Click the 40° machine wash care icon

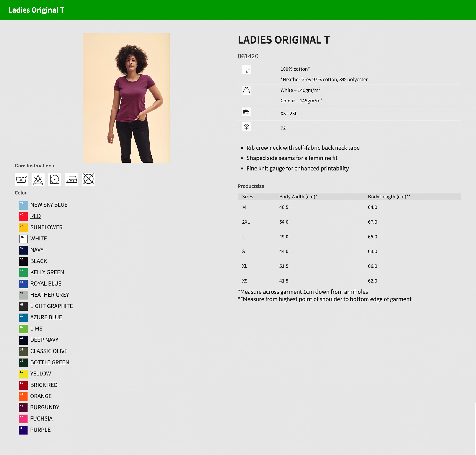tap(21, 179)
